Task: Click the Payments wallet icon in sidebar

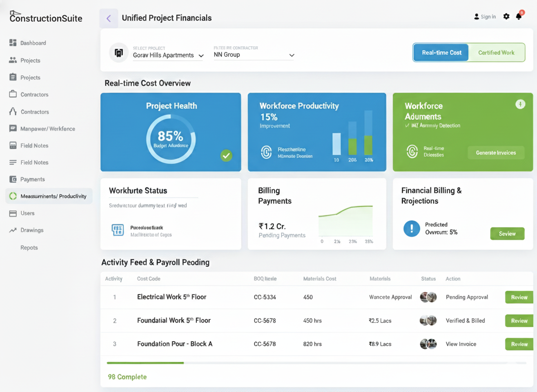Action: coord(13,179)
